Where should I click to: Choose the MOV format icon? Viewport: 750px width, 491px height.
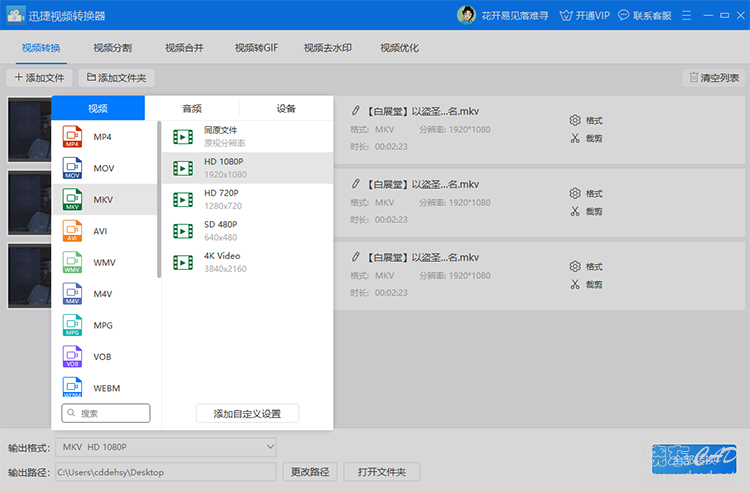pyautogui.click(x=72, y=168)
